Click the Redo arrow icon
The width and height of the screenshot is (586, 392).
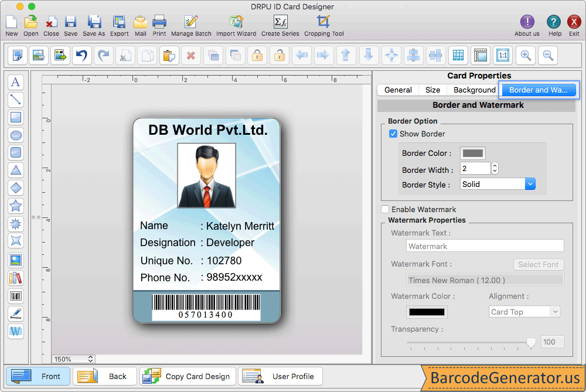[x=103, y=55]
